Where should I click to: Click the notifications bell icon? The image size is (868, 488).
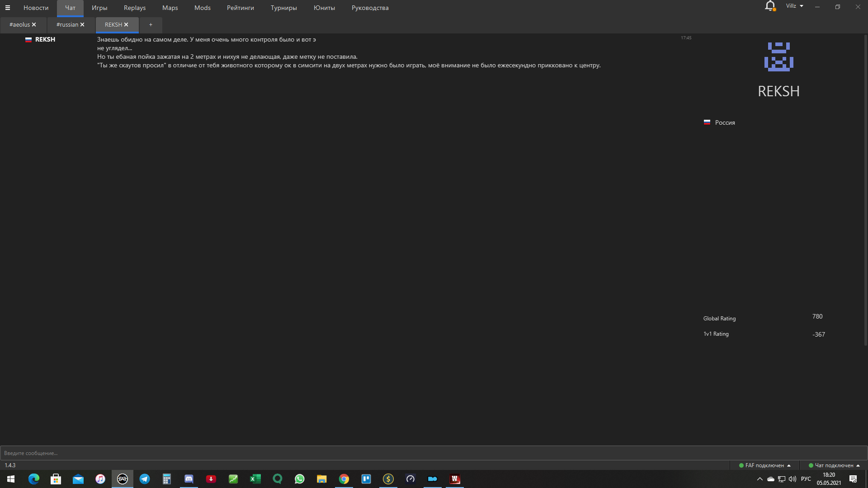(x=770, y=6)
